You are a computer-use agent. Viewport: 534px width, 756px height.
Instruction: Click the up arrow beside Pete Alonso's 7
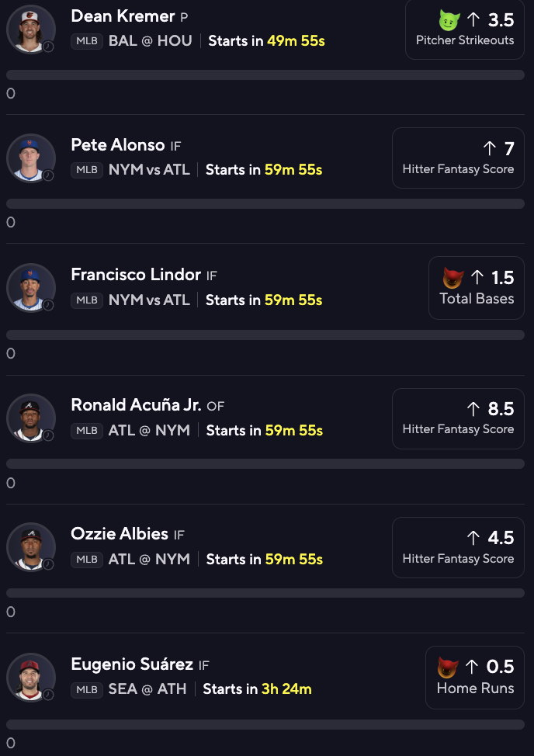[489, 148]
